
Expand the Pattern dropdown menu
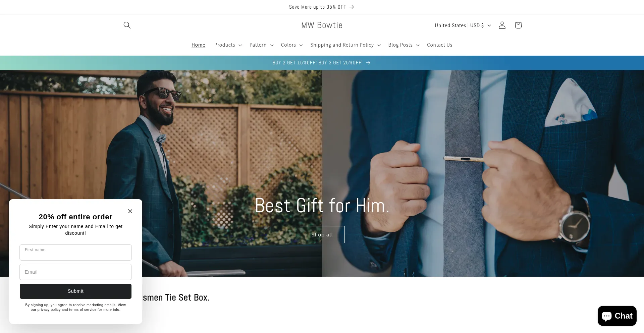[261, 45]
